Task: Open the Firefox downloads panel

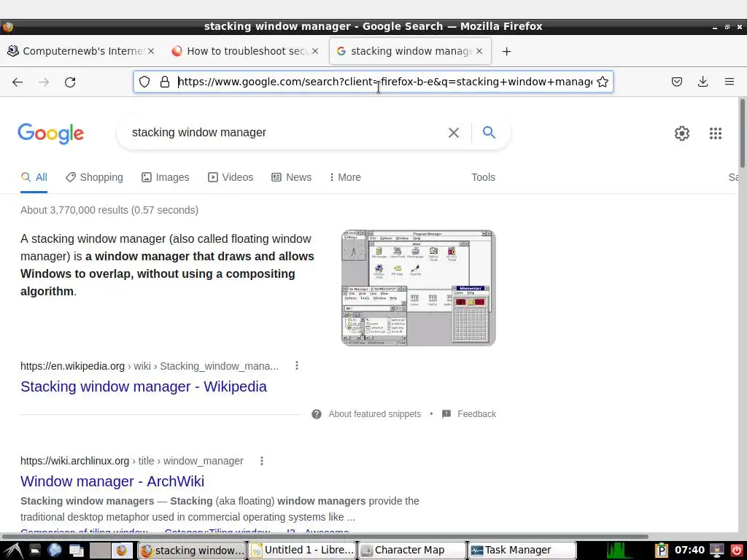Action: coord(703,82)
